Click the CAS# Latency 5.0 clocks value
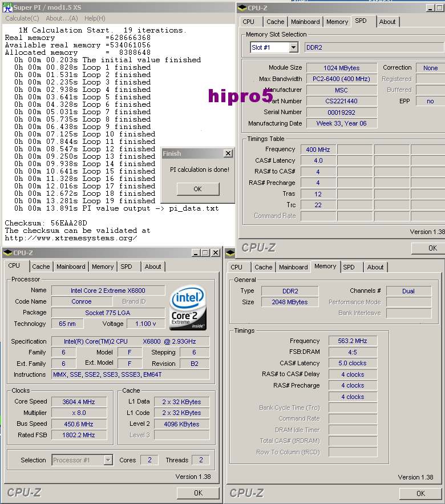The width and height of the screenshot is (445, 504). click(x=353, y=363)
